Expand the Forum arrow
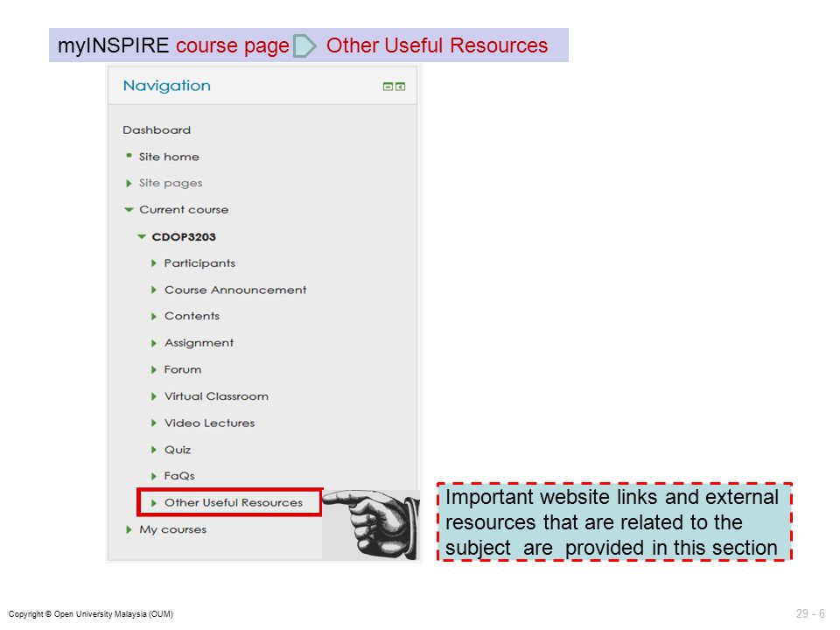The image size is (840, 630). 154,369
